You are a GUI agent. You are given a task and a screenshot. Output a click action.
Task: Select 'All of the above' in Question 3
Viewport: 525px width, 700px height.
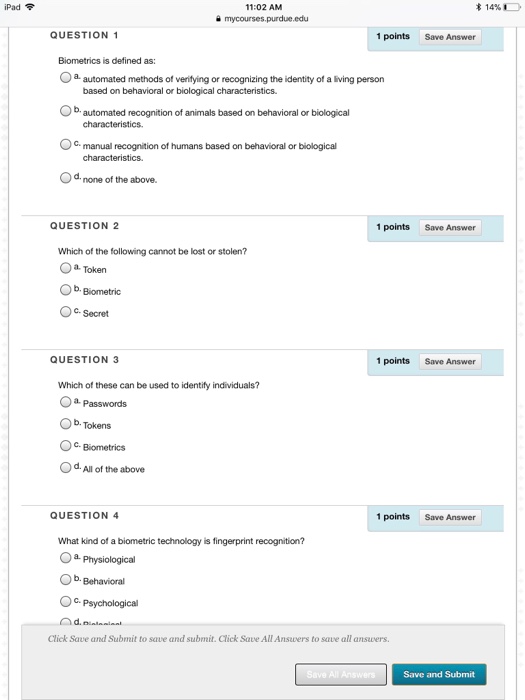[65, 467]
